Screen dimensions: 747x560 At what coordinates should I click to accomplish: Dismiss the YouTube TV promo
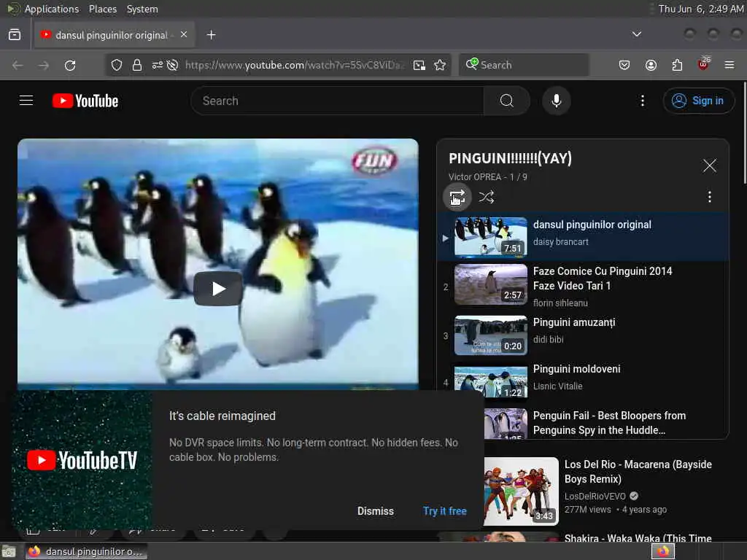coord(376,511)
